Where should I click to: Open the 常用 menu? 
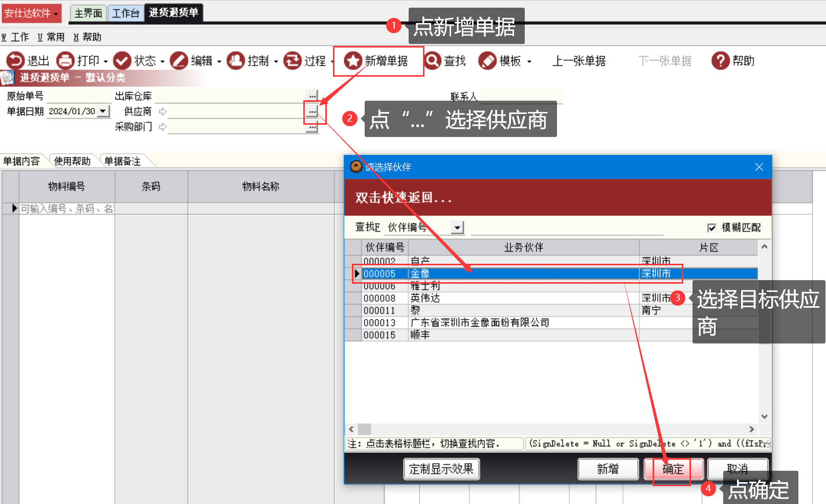pyautogui.click(x=51, y=37)
